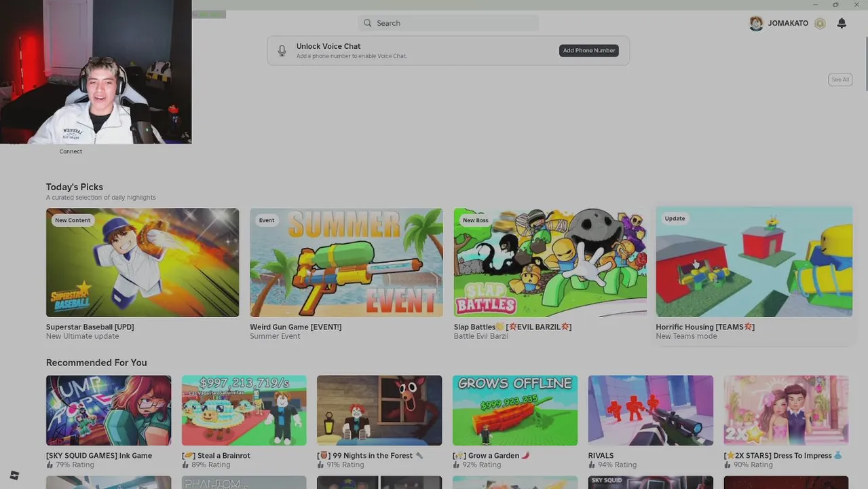The image size is (868, 489).
Task: Open the JOMAKATO profile name
Action: pos(788,23)
